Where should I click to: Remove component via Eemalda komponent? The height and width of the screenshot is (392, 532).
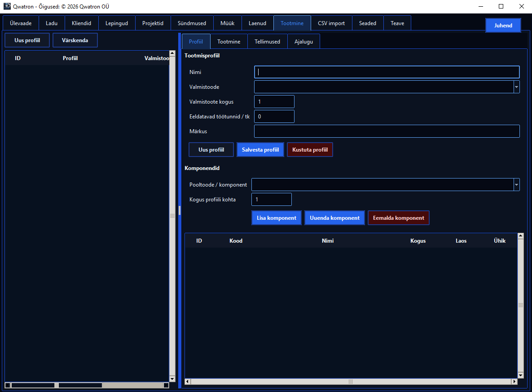click(x=399, y=218)
